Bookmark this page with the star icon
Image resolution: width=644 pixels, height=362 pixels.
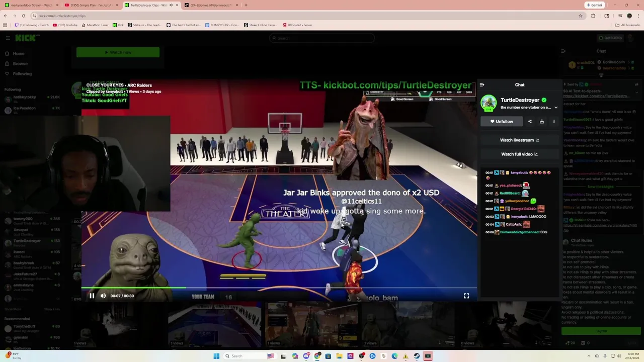[581, 16]
